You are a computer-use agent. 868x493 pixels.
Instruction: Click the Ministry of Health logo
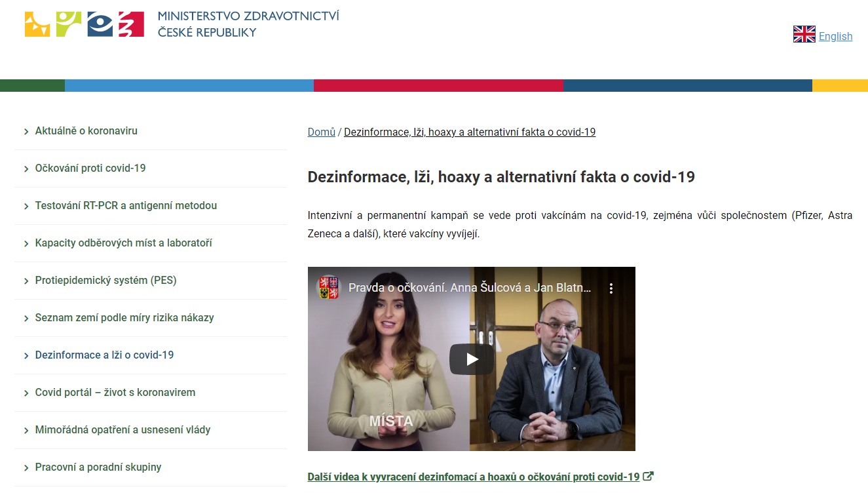[182, 24]
